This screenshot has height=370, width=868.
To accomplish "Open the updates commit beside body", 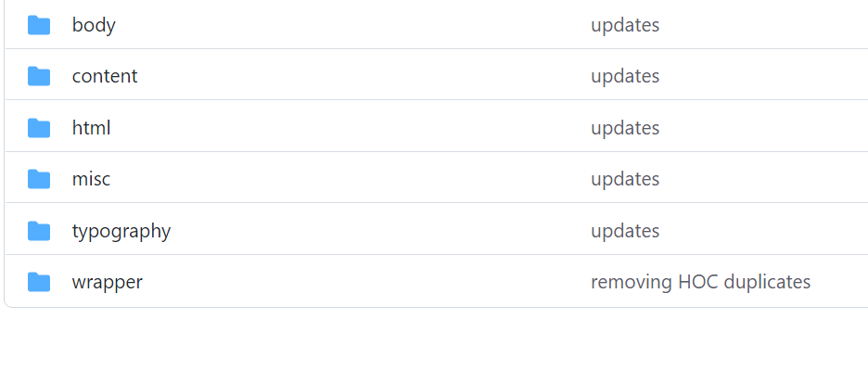I will [625, 25].
